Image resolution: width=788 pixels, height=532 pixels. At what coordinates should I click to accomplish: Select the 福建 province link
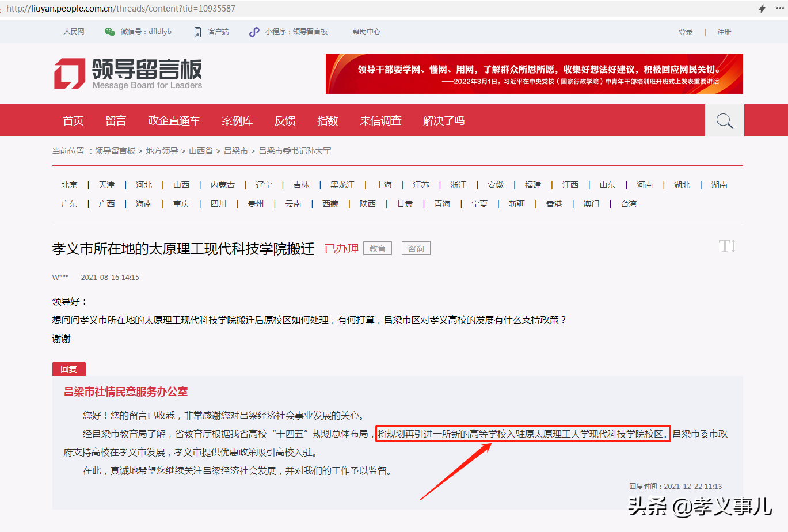coord(533,185)
